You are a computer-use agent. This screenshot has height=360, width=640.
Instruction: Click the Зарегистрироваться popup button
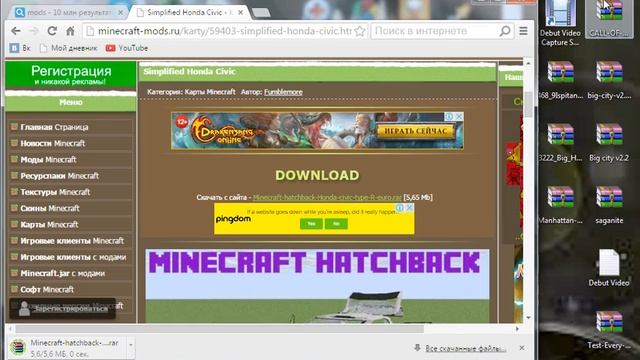pyautogui.click(x=63, y=309)
